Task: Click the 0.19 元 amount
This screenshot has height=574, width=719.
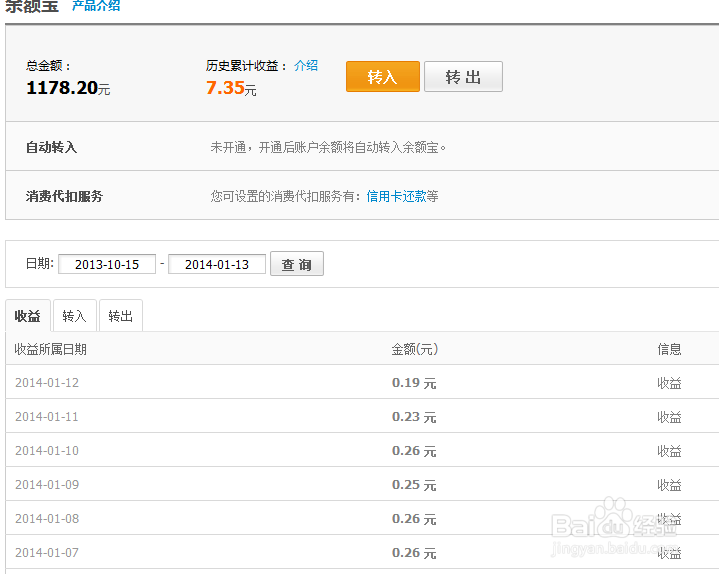Action: click(414, 383)
